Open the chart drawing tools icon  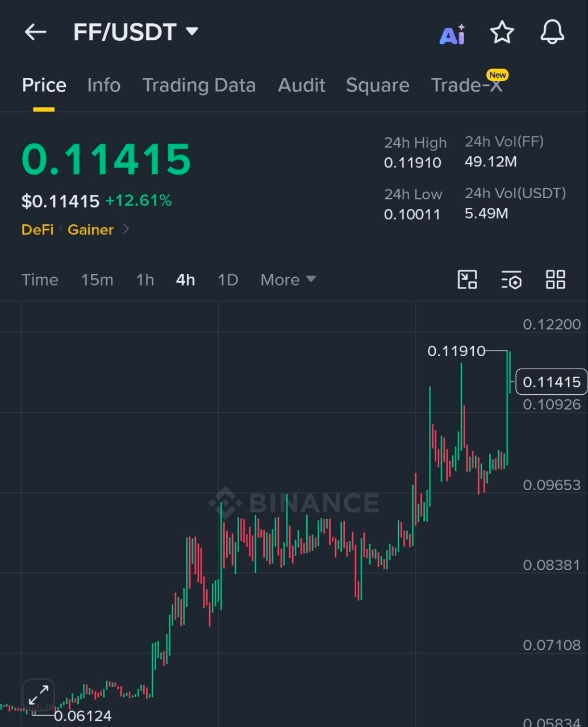(x=468, y=279)
